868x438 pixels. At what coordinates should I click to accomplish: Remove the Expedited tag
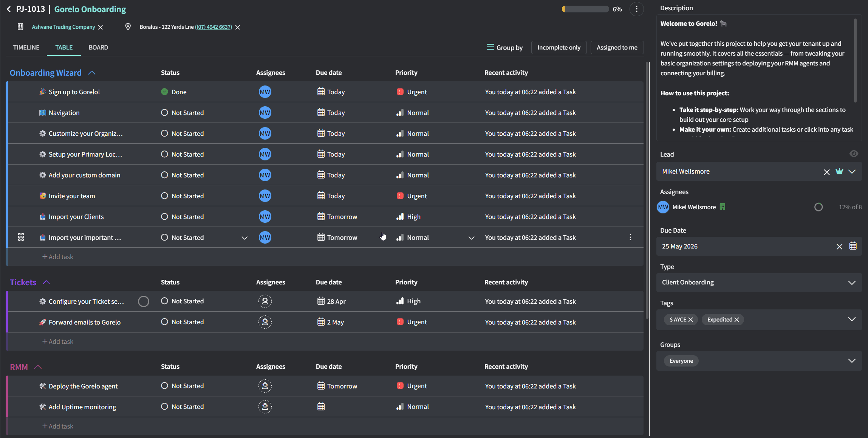(736, 320)
